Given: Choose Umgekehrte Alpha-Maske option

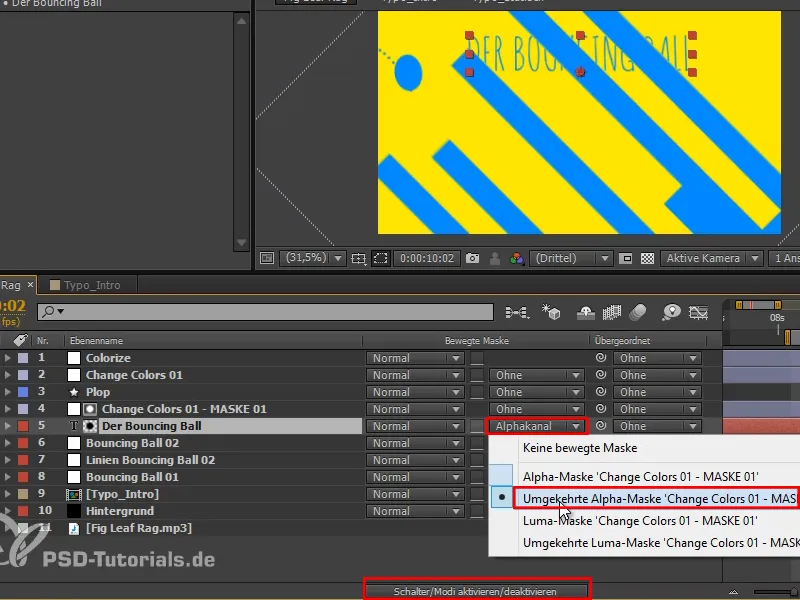Looking at the screenshot, I should [x=656, y=498].
